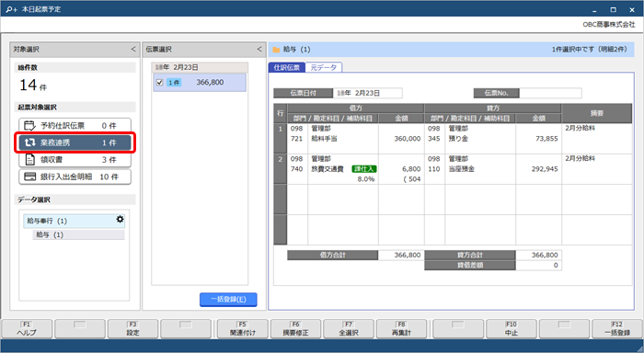Select 業務連携 1 件 target
The image size is (644, 353).
[x=75, y=142]
